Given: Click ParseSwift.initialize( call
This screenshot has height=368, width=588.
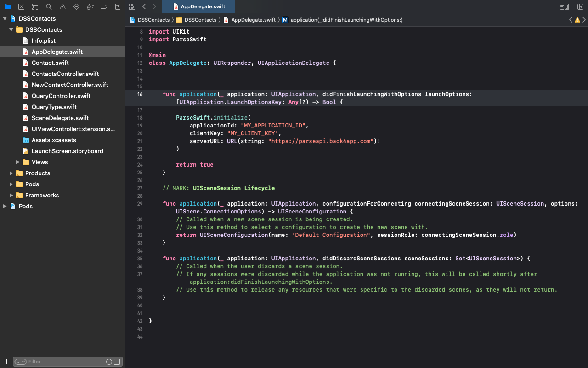Looking at the screenshot, I should click(214, 118).
